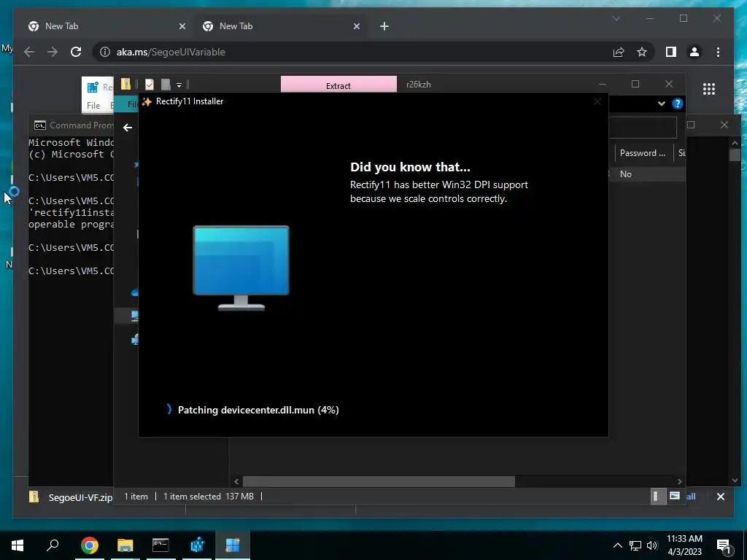The image size is (747, 560).
Task: Close the second New Tab
Action: [x=356, y=26]
